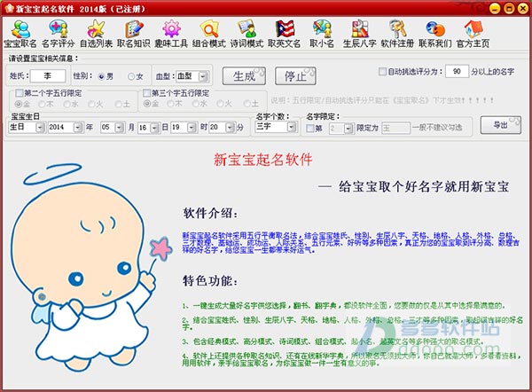Open the day 16 dropdown
The image size is (532, 392).
coord(155,128)
